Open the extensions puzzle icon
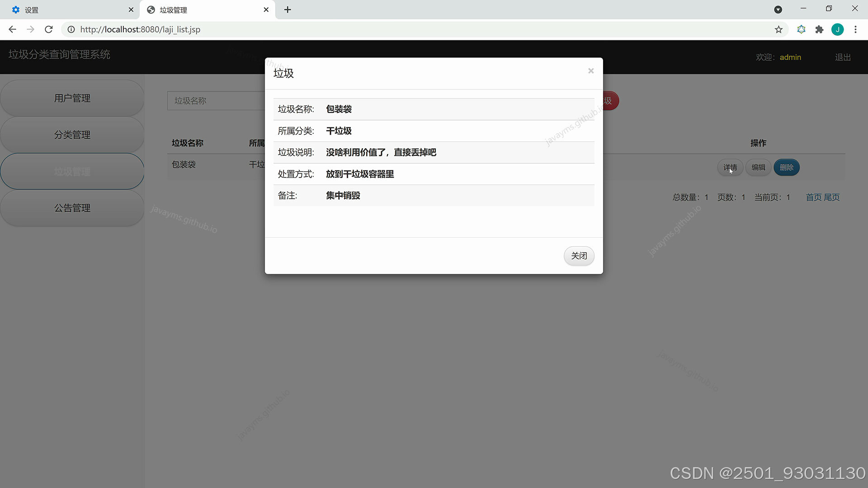Image resolution: width=868 pixels, height=488 pixels. pyautogui.click(x=819, y=29)
